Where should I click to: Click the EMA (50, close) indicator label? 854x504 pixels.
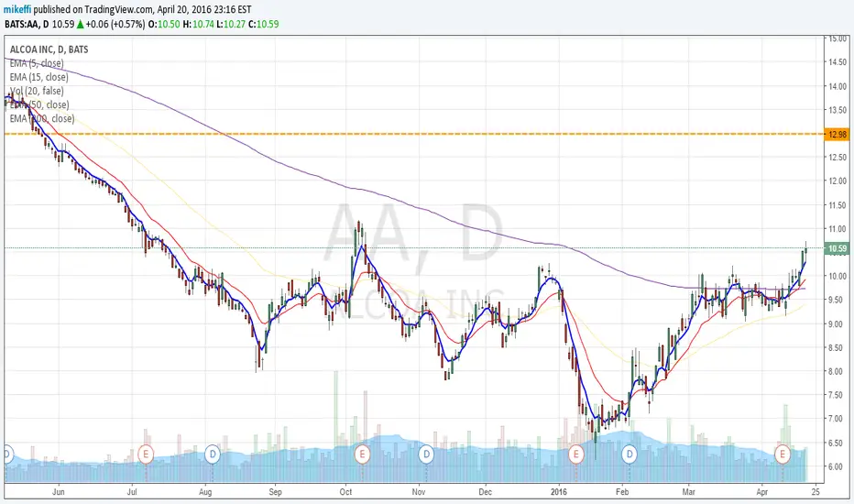coord(39,104)
